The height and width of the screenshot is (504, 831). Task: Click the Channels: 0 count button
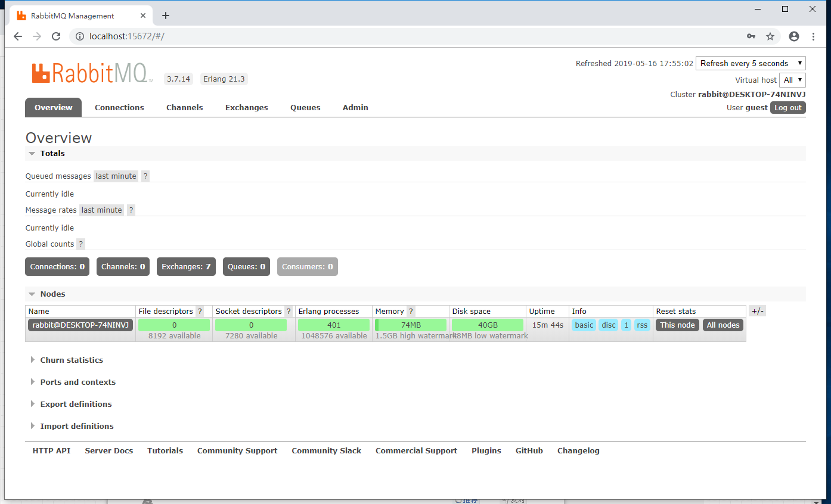(123, 266)
